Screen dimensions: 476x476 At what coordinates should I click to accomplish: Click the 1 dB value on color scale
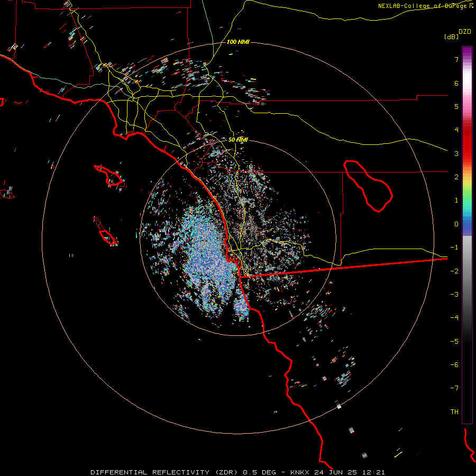click(x=456, y=200)
